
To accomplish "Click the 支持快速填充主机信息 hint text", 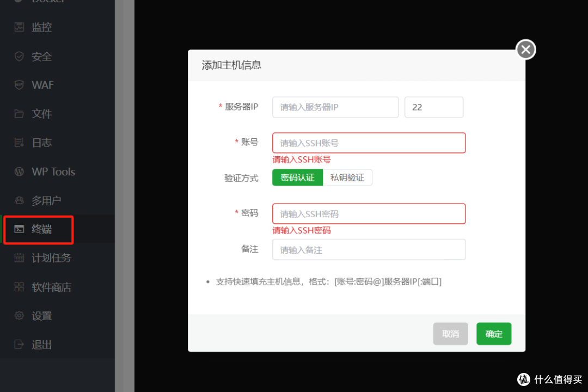I will 328,281.
